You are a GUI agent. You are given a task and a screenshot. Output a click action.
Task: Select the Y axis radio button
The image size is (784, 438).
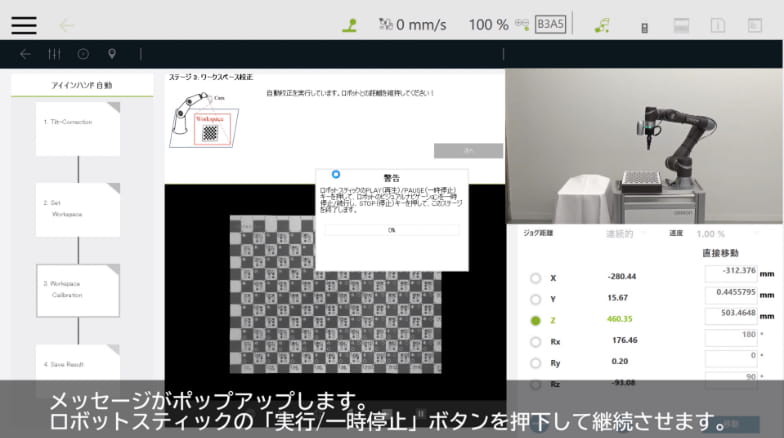pos(536,299)
